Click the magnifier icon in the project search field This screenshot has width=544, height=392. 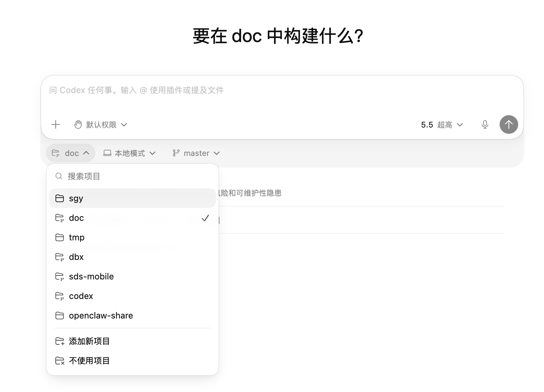pyautogui.click(x=59, y=176)
